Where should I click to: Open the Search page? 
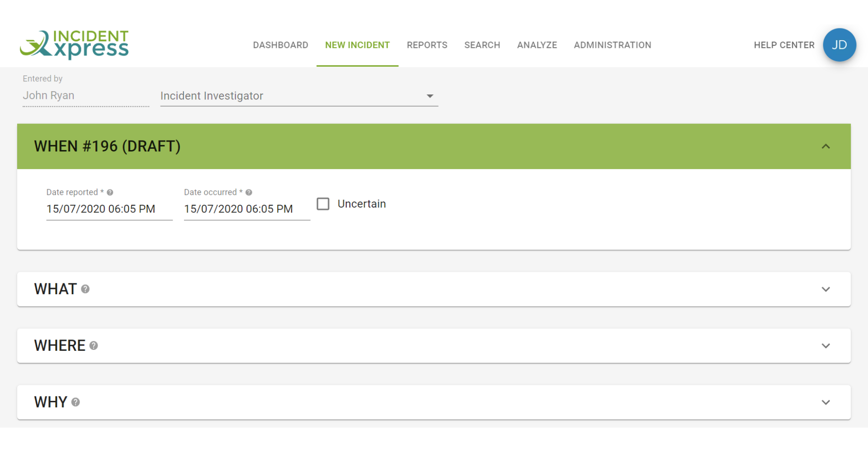(482, 45)
